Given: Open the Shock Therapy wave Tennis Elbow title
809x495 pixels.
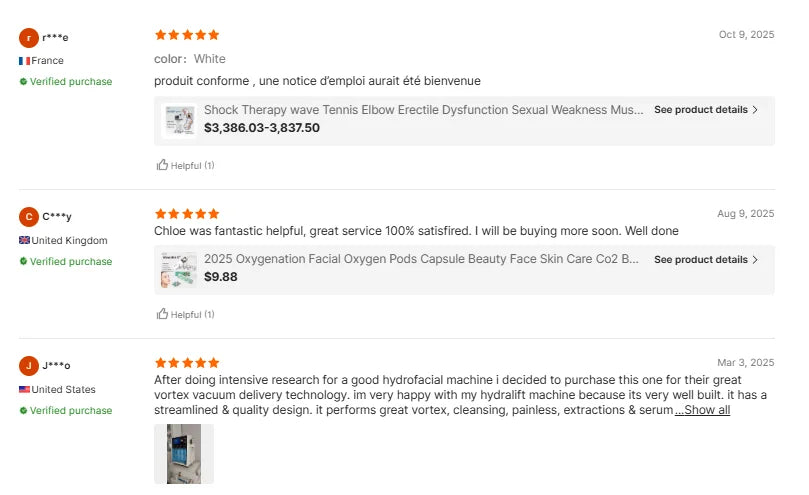Looking at the screenshot, I should point(424,110).
